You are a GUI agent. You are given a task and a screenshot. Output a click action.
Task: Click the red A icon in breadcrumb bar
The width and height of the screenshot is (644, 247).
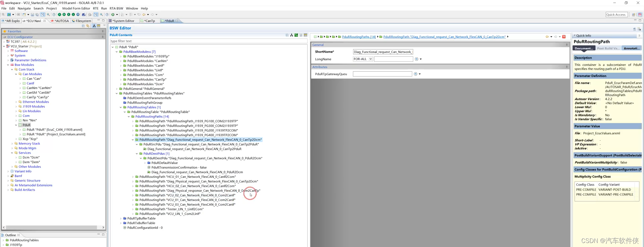564,37
